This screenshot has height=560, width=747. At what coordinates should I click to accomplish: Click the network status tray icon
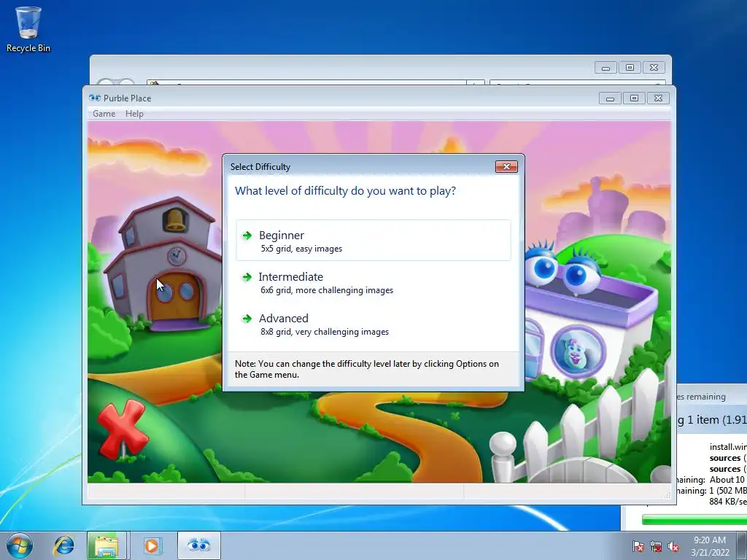pyautogui.click(x=656, y=546)
